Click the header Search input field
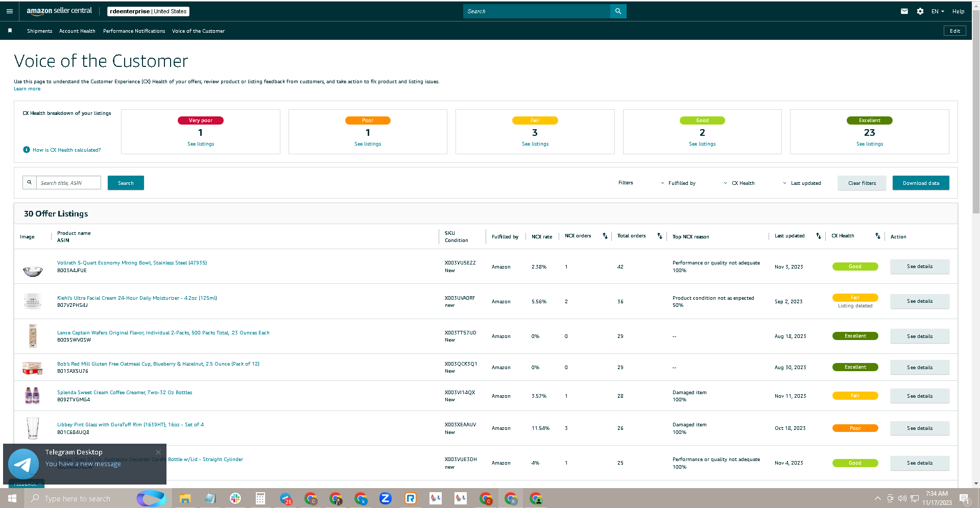The height and width of the screenshot is (508, 980). point(537,11)
